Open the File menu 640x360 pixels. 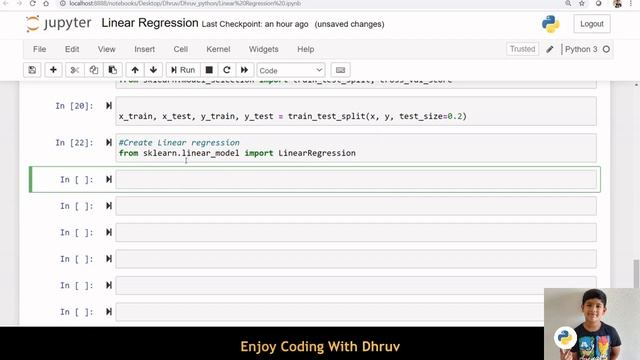pyautogui.click(x=40, y=49)
